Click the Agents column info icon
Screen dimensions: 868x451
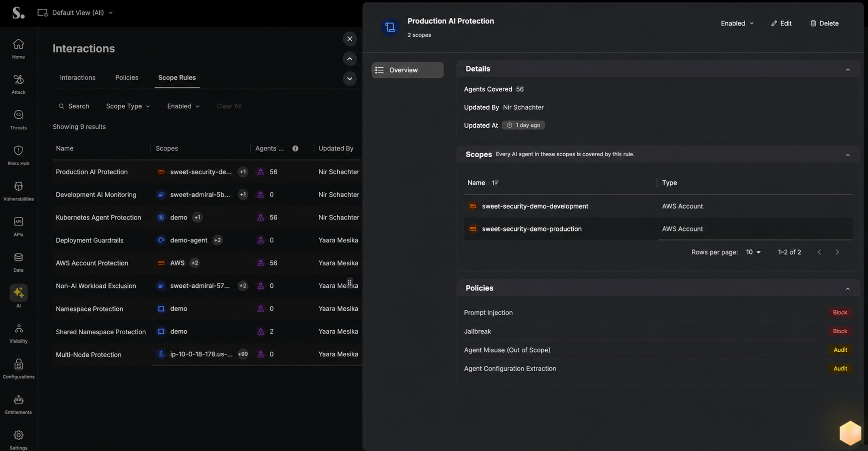(x=295, y=149)
